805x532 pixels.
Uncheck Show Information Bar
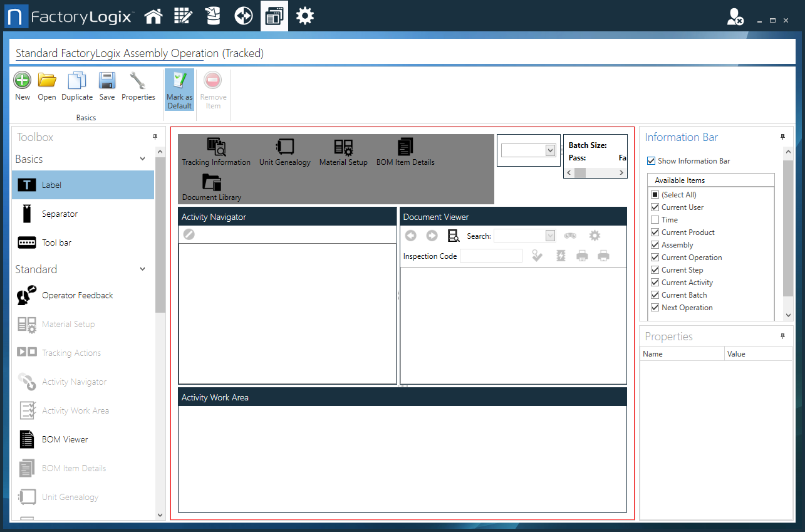651,160
